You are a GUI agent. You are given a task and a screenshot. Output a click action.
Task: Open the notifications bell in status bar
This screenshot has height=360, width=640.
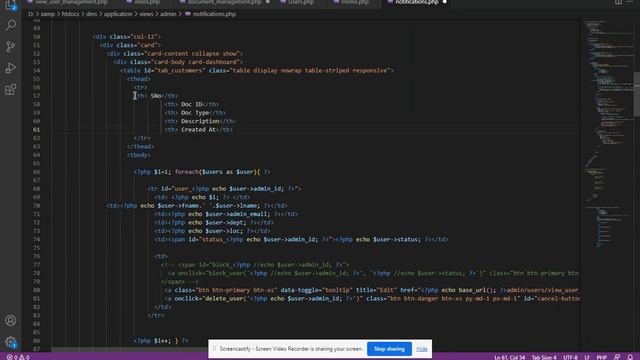(x=630, y=357)
